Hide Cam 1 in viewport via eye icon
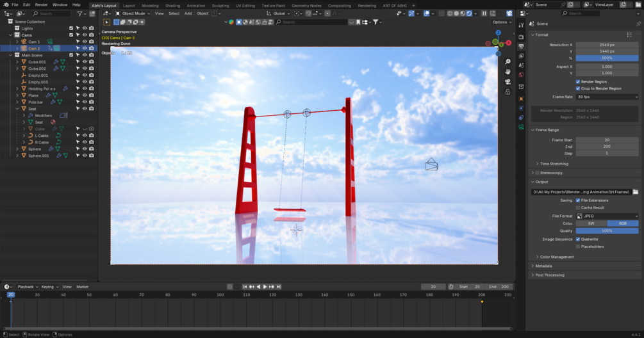This screenshot has width=644, height=338. click(x=85, y=42)
